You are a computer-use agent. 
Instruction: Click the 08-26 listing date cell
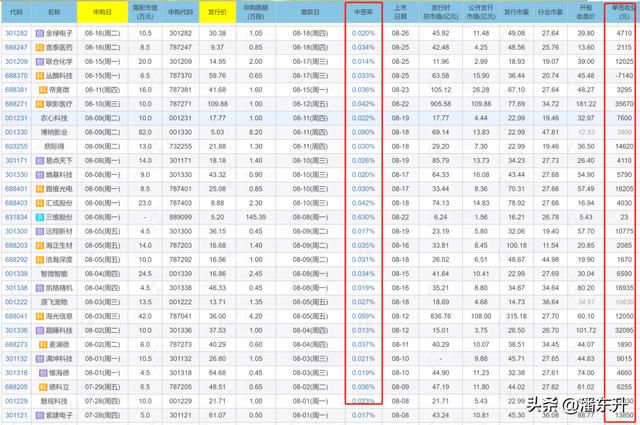click(x=400, y=33)
